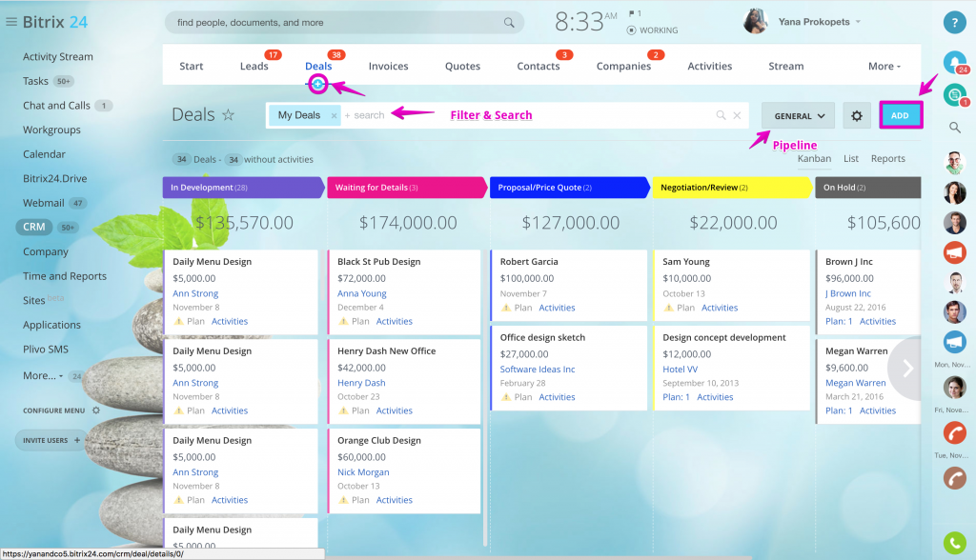Open Tasks in the sidebar

click(x=35, y=81)
